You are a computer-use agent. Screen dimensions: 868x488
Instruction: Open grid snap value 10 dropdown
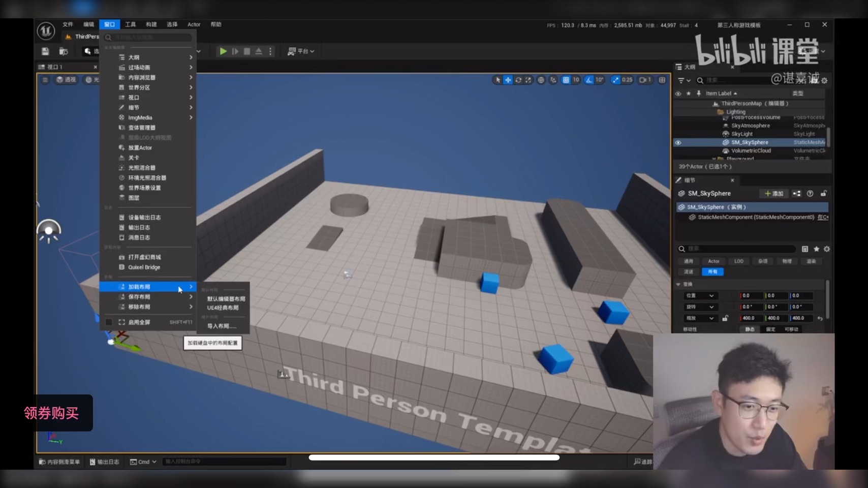(576, 80)
